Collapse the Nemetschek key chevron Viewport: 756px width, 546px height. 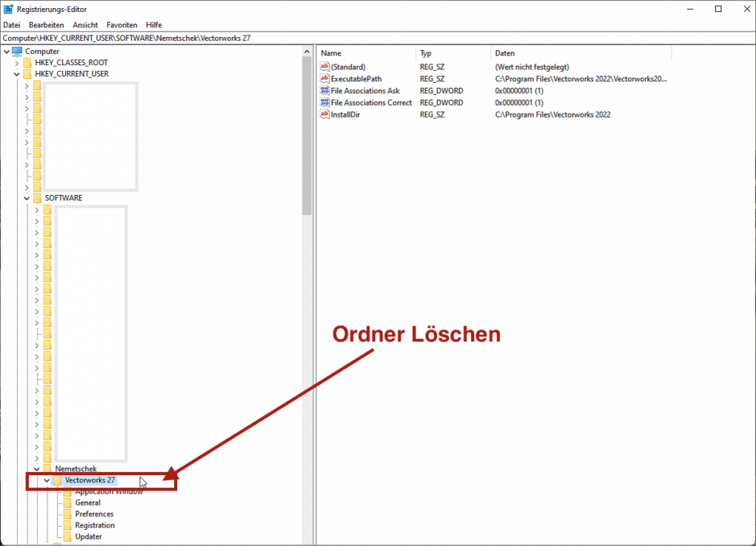[x=37, y=469]
